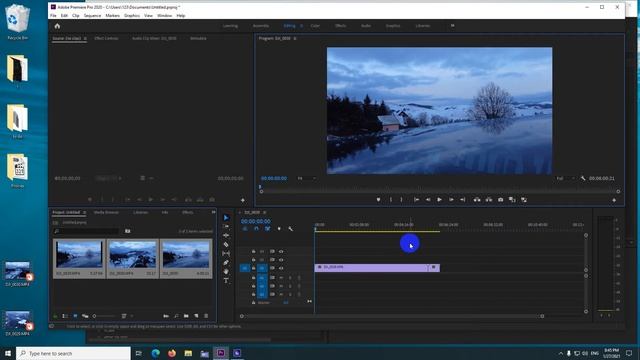Click timeline horizontal zoom scrollbar
The width and height of the screenshot is (640, 360).
(x=392, y=316)
